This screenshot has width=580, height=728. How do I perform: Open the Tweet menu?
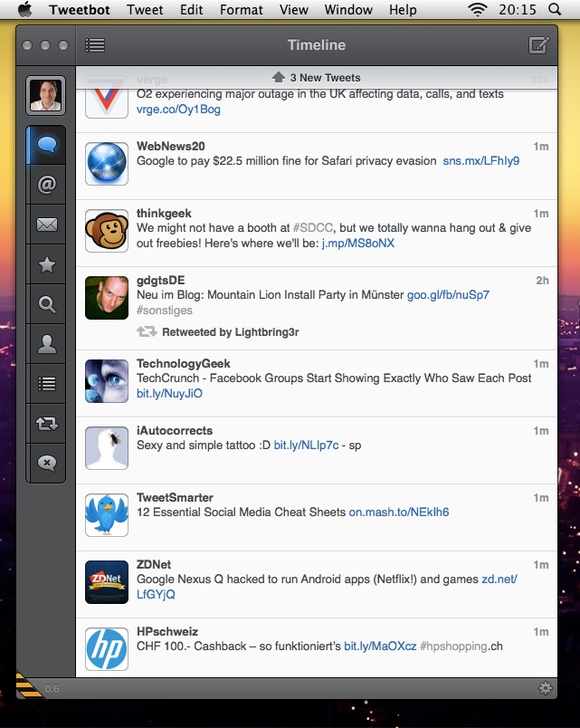[145, 10]
